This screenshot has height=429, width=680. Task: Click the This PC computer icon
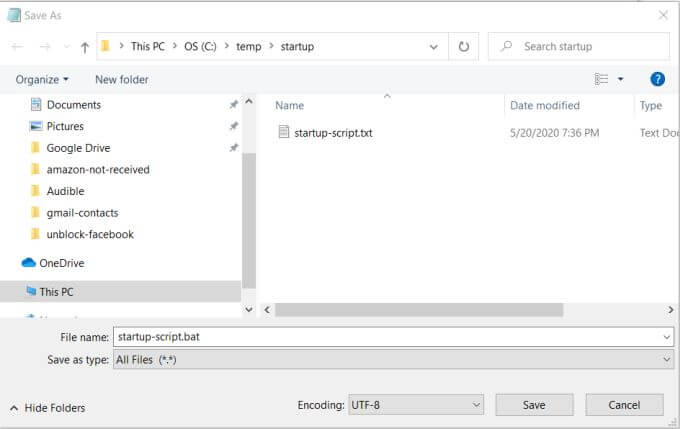coord(31,291)
